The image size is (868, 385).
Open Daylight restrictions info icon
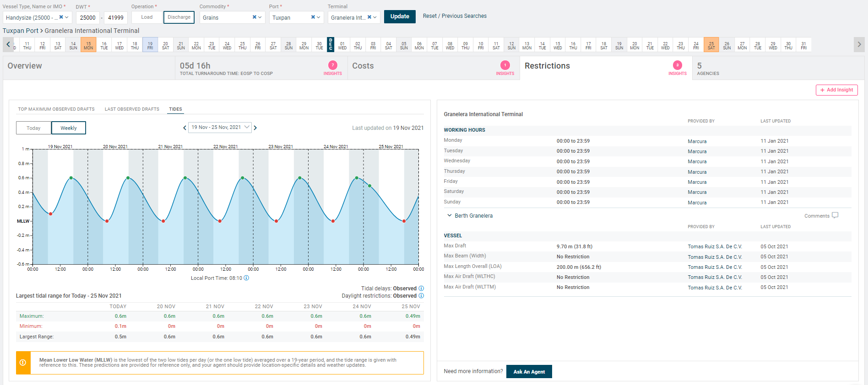(x=421, y=296)
